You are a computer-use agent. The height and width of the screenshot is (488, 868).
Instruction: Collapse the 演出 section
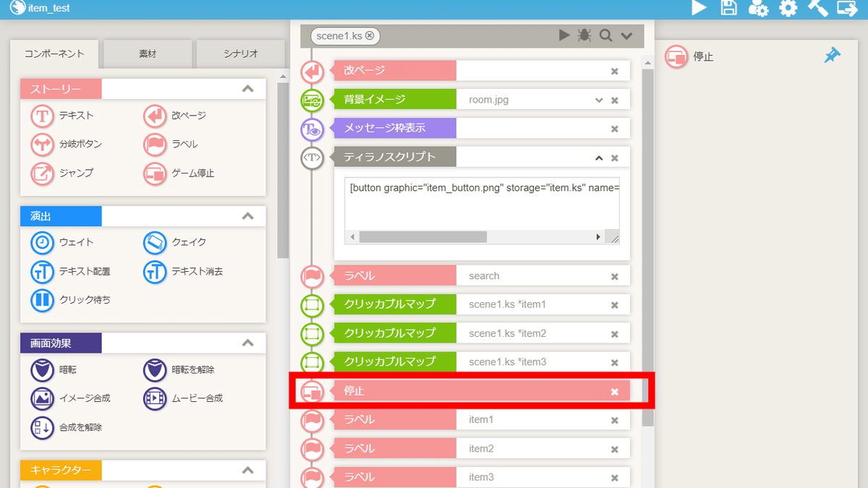pyautogui.click(x=247, y=216)
